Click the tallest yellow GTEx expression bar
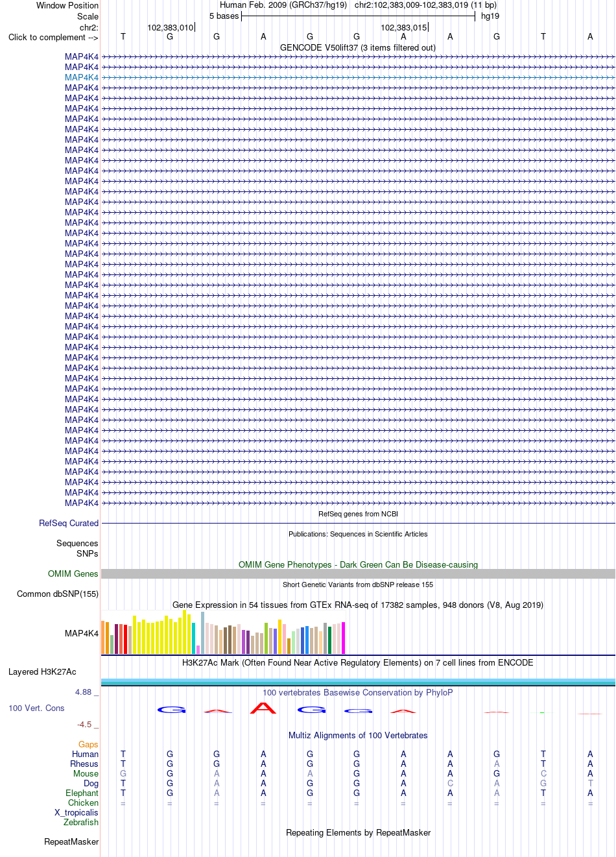The width and height of the screenshot is (616, 857). 185,632
